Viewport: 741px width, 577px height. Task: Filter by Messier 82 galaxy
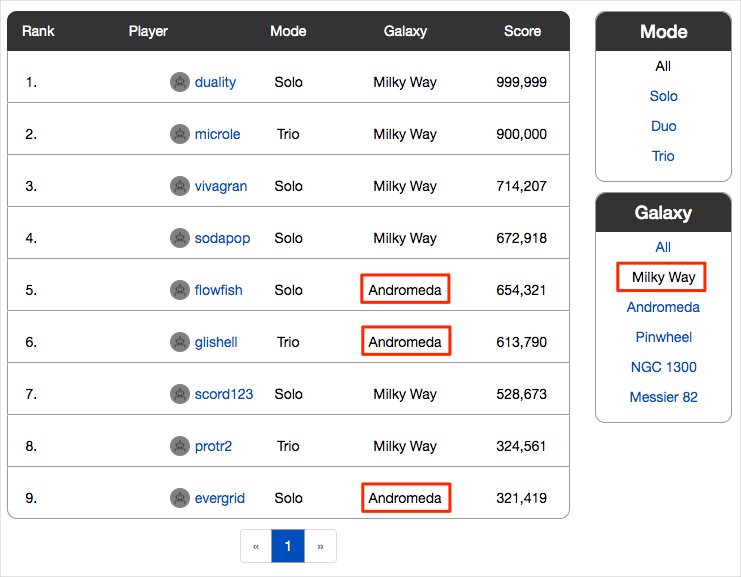coord(663,397)
